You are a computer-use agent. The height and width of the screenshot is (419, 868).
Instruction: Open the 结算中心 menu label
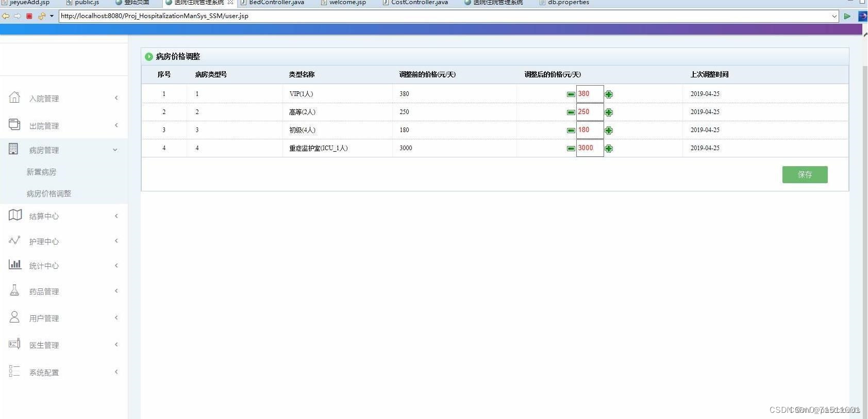tap(44, 216)
